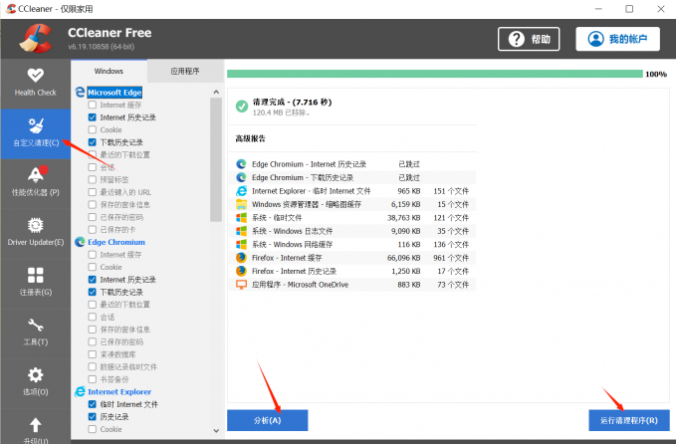
Task: Uncheck 下载历史记录 under Microsoft Edge
Action: pyautogui.click(x=92, y=142)
